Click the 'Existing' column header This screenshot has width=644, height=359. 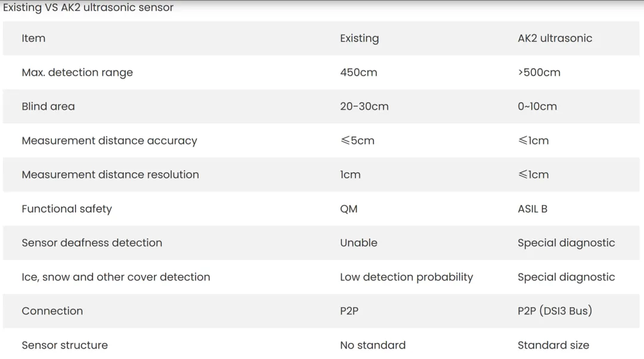tap(359, 38)
